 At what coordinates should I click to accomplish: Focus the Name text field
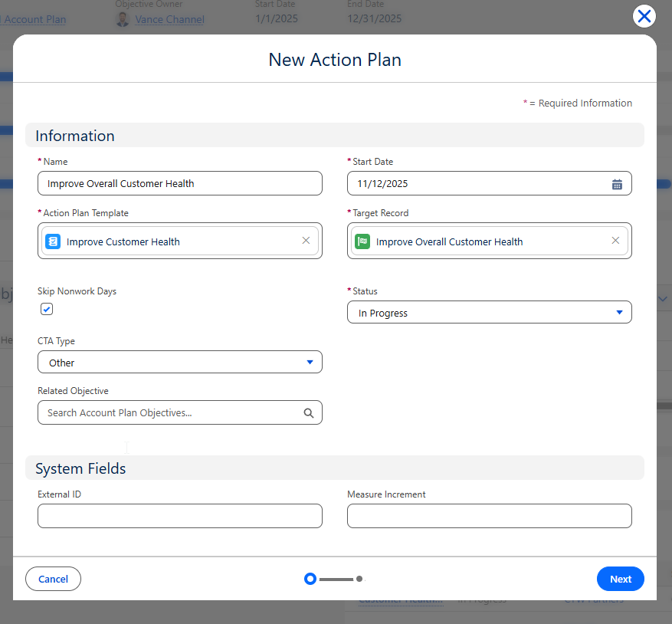(x=179, y=184)
